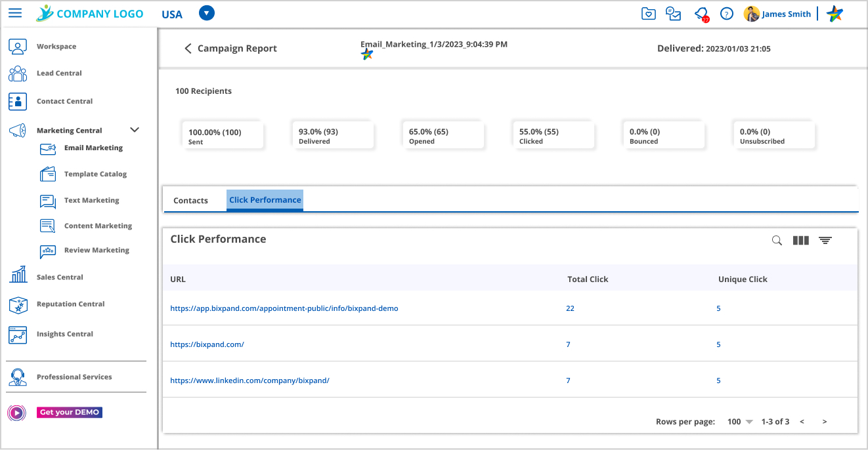Open the bixpand.com URL link
This screenshot has height=450, width=868.
tap(207, 344)
